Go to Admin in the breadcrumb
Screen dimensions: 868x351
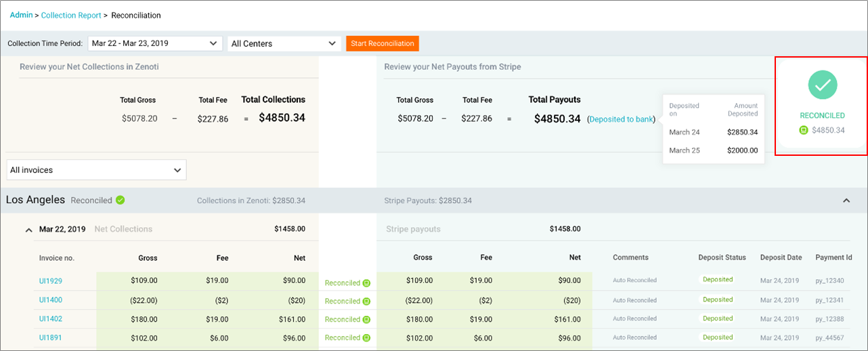(x=21, y=15)
